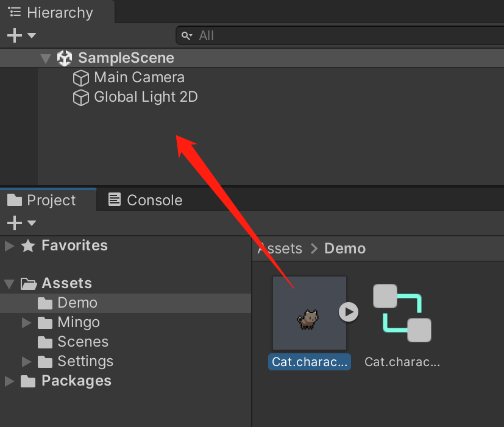Select the Global Light 2D cube icon

coord(80,97)
